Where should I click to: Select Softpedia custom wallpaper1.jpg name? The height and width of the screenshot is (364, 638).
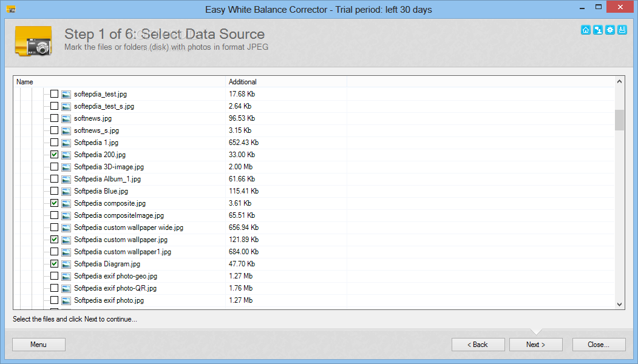(x=123, y=252)
